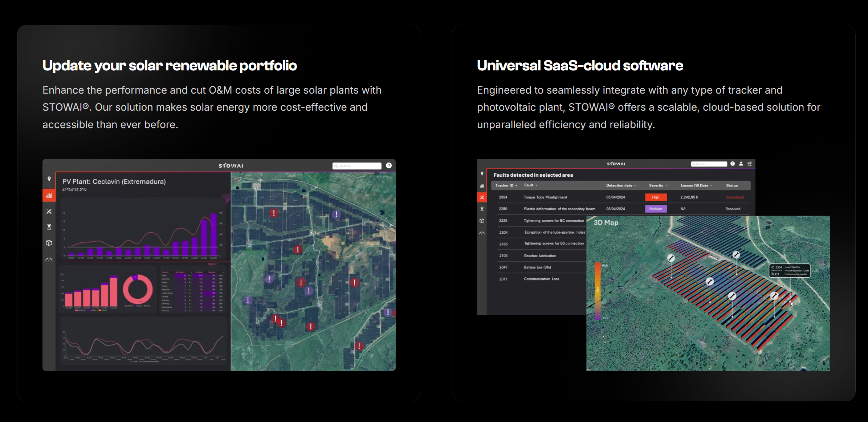Viewport: 868px width, 422px height.
Task: Click the STOWAI logo in the PV Plant dashboard
Action: pos(231,165)
